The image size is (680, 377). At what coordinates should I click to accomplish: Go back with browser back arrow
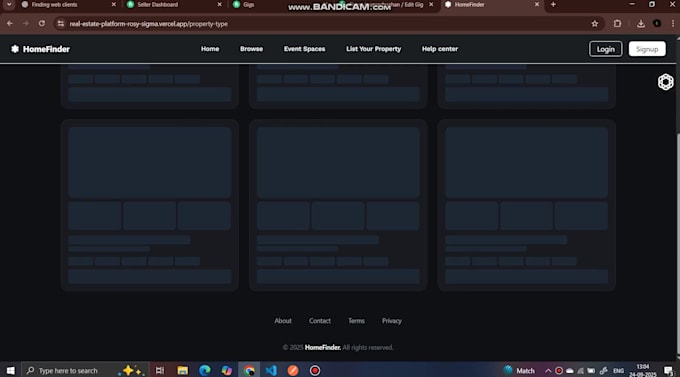10,24
